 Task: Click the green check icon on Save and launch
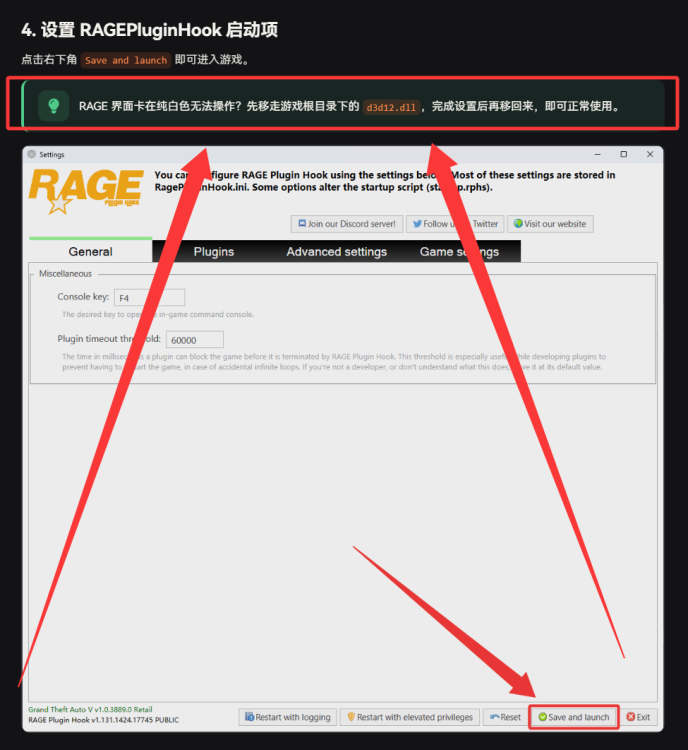tap(543, 717)
